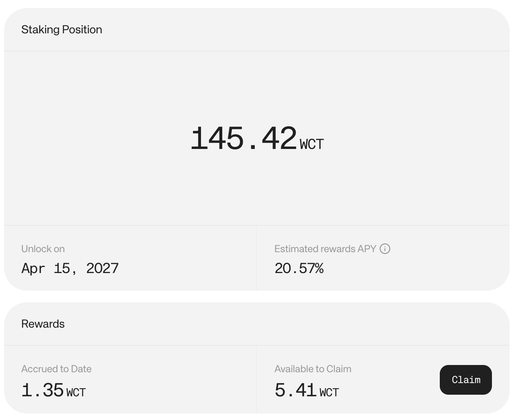Click the Estimated rewards APY info icon

385,249
